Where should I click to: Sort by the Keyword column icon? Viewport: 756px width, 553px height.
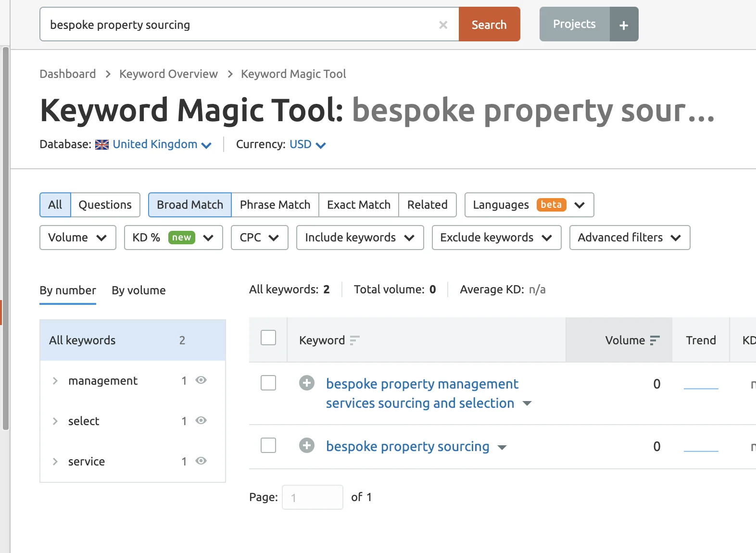[x=354, y=340]
